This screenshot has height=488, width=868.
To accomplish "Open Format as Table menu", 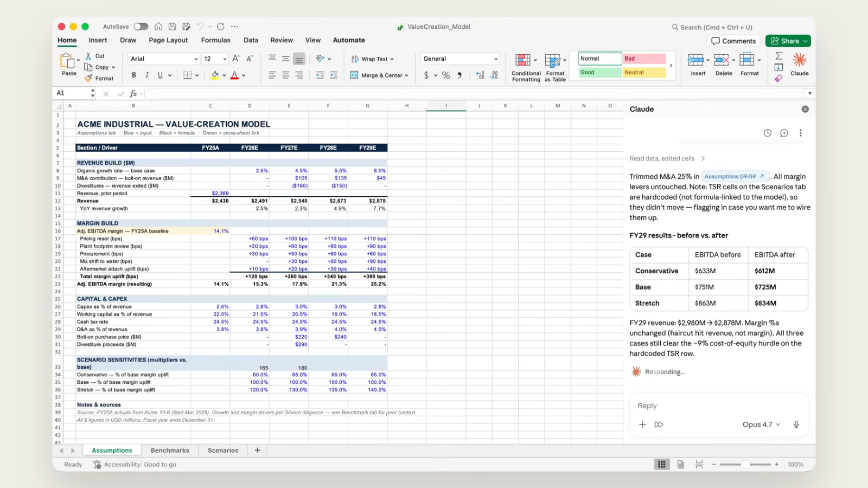I will 556,68.
